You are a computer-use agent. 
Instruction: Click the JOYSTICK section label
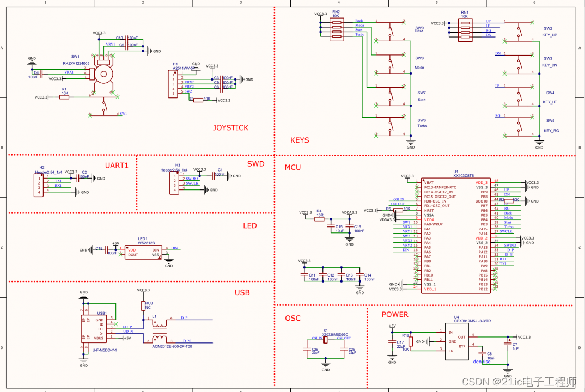pyautogui.click(x=230, y=127)
